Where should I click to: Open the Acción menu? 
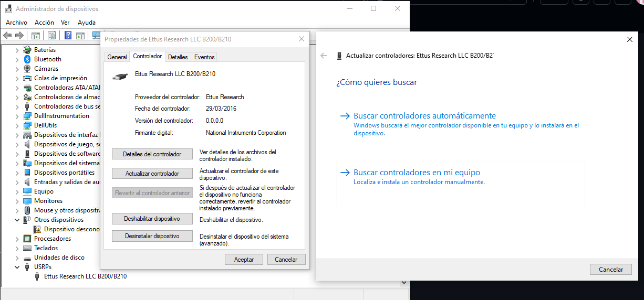pyautogui.click(x=44, y=23)
